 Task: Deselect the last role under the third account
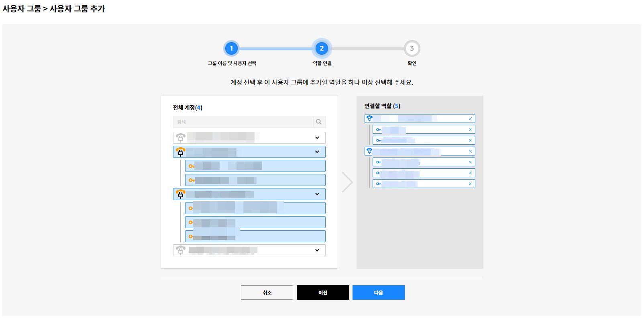[255, 236]
